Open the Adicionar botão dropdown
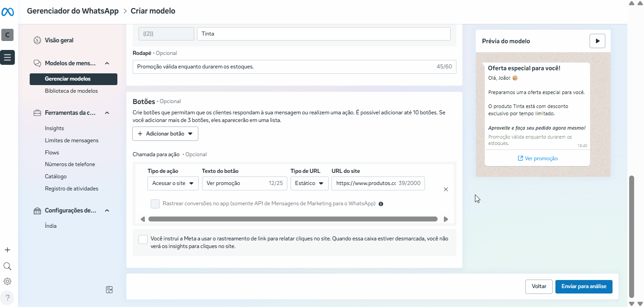This screenshot has width=644, height=307. point(165,134)
